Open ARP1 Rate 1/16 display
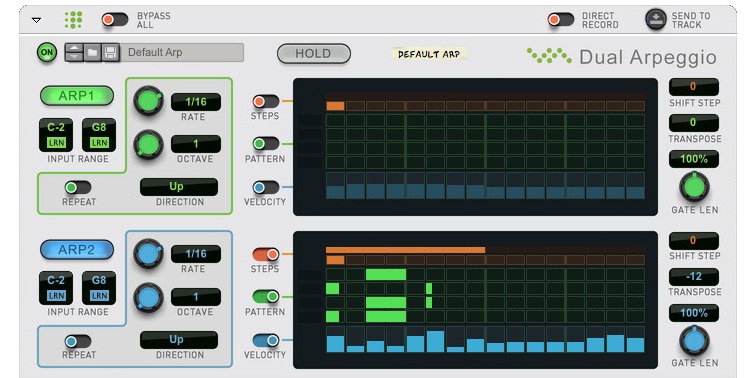 (196, 102)
